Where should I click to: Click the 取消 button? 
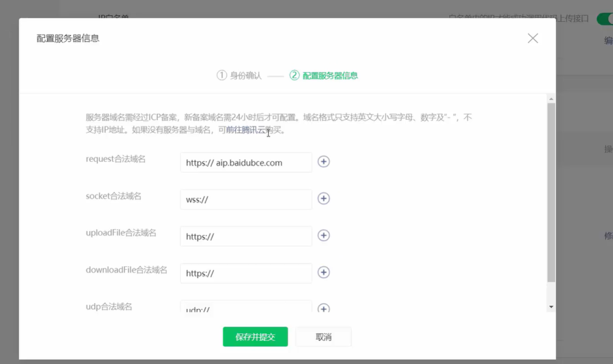324,336
